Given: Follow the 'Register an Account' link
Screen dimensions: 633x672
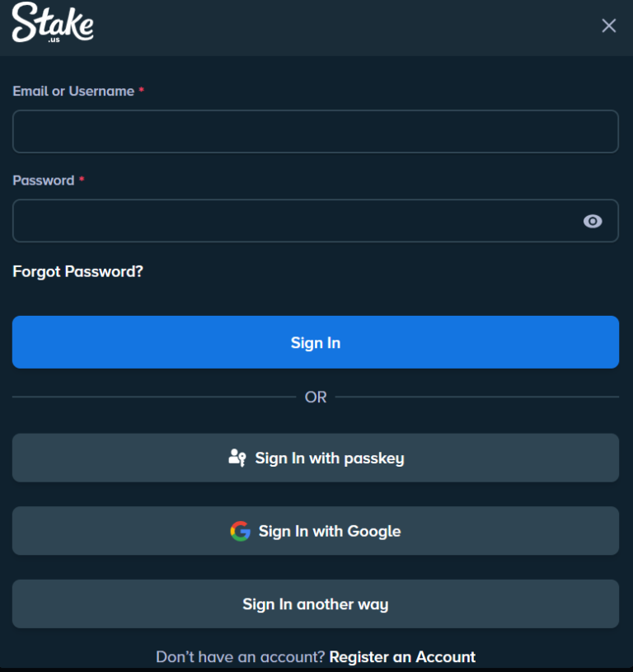Looking at the screenshot, I should coord(402,656).
